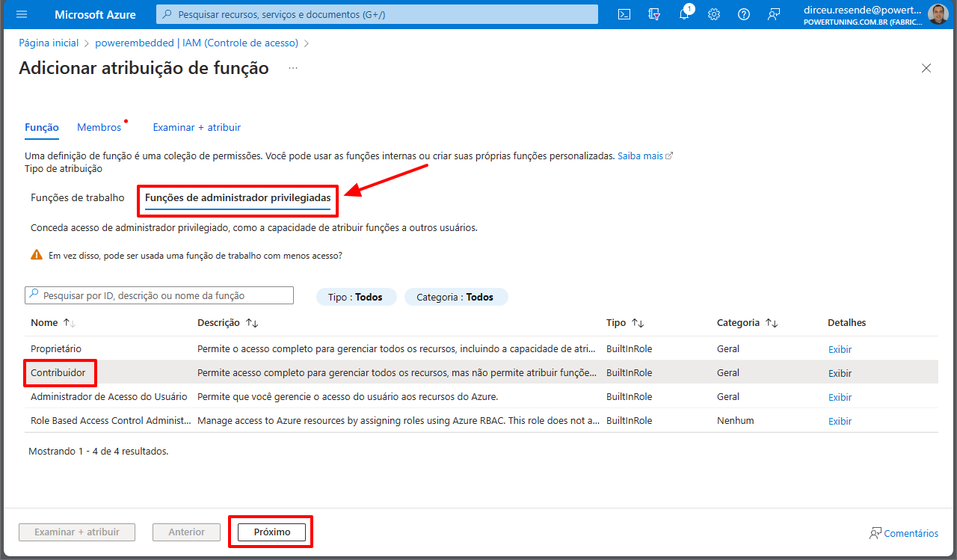957x560 pixels.
Task: Close the role assignment pane
Action: (x=926, y=68)
